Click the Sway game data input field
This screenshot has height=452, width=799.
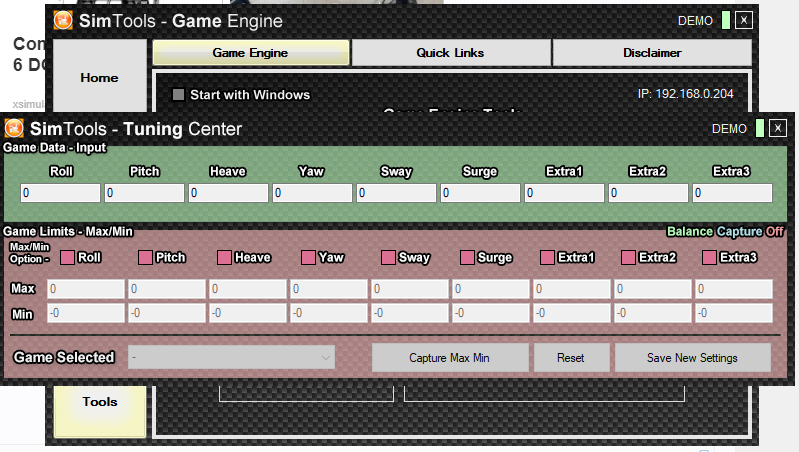pyautogui.click(x=396, y=193)
